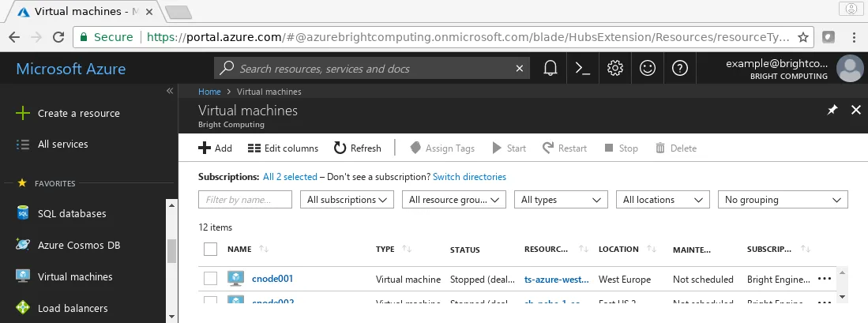Click the green Create a resource plus
868x323 pixels.
tap(23, 114)
